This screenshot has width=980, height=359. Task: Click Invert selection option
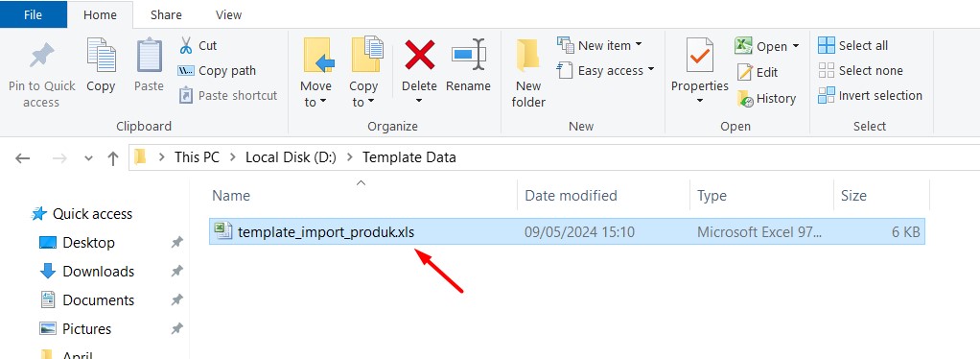[870, 96]
